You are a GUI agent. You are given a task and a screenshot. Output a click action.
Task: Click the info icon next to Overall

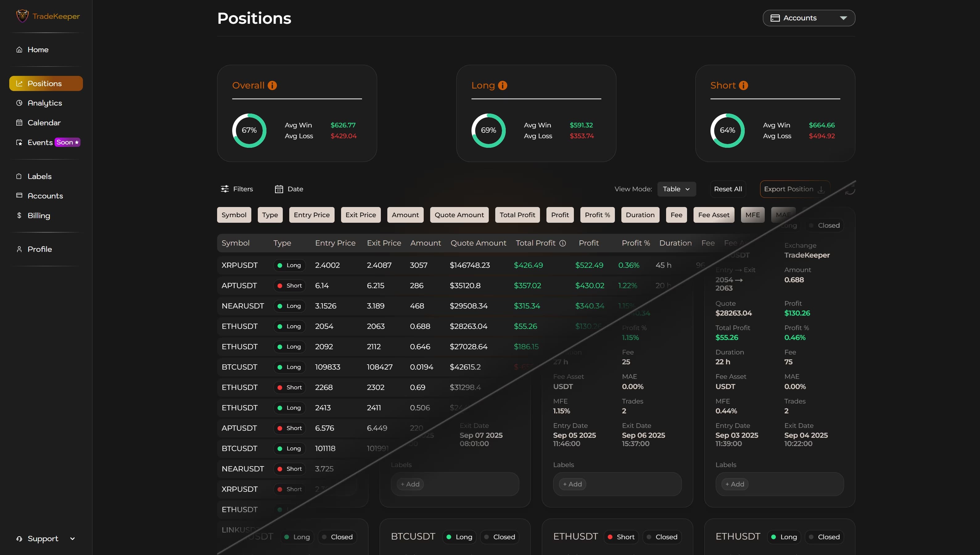[272, 85]
